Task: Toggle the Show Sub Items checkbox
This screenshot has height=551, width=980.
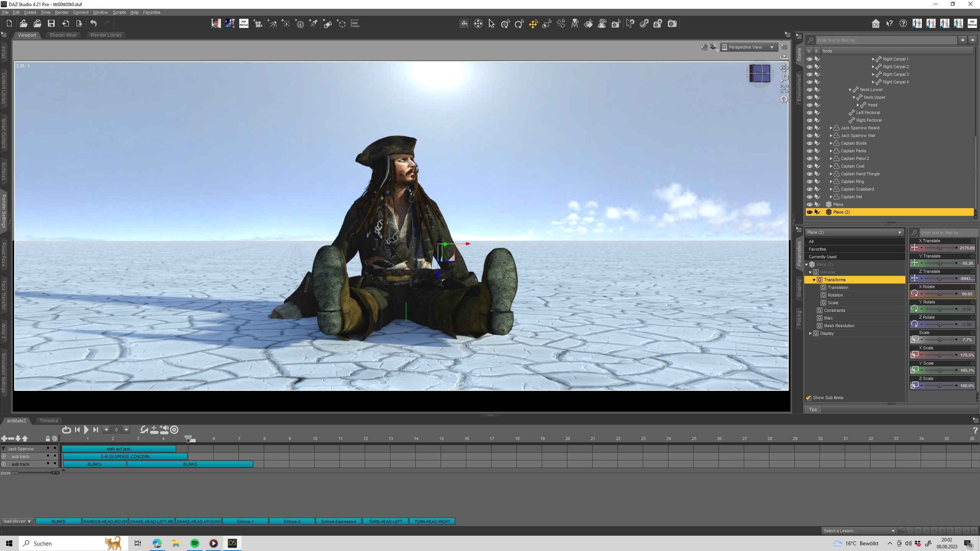Action: 808,398
